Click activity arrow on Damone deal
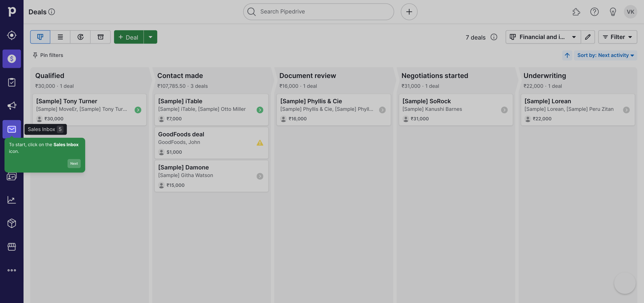The height and width of the screenshot is (303, 644). [x=260, y=176]
